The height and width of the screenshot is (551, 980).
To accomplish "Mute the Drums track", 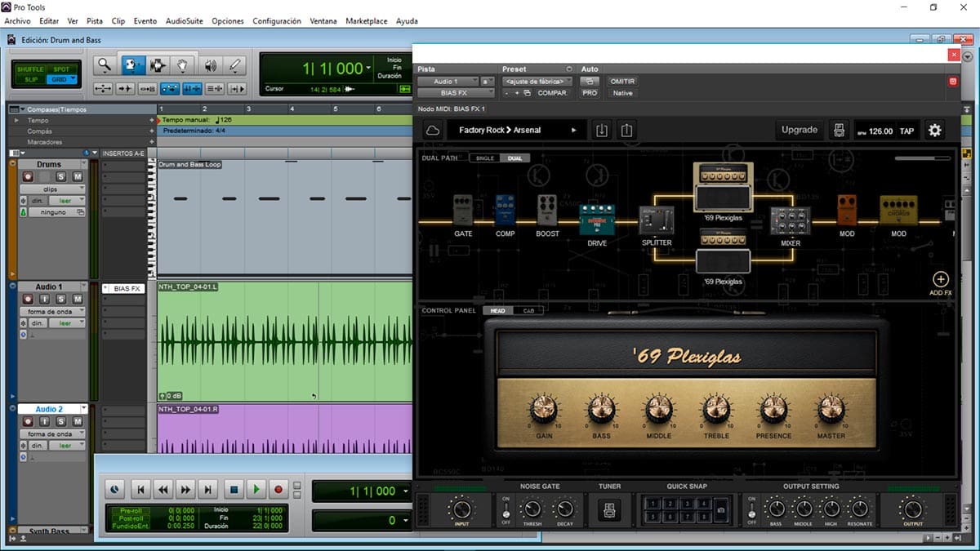I will tap(78, 176).
